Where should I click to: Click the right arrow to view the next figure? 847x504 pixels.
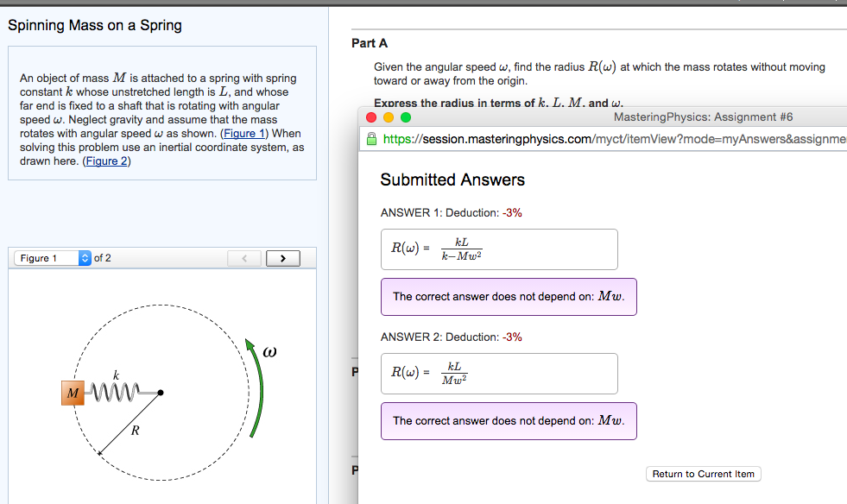(x=282, y=257)
